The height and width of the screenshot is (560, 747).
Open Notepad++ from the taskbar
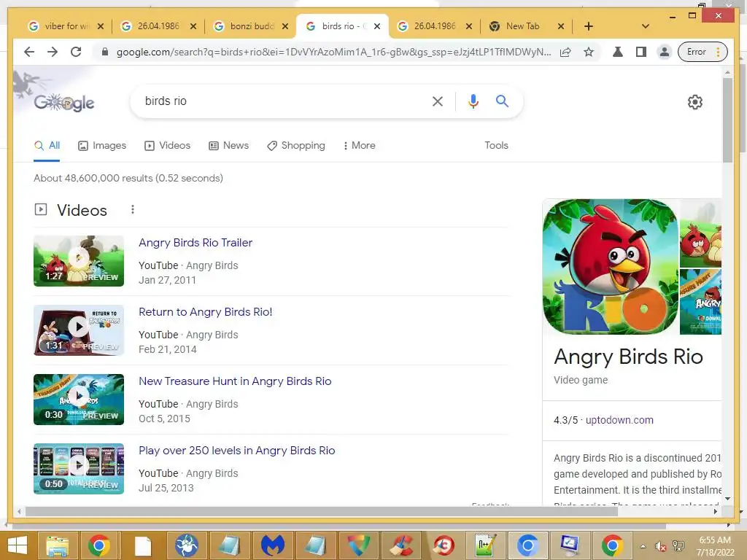point(485,545)
